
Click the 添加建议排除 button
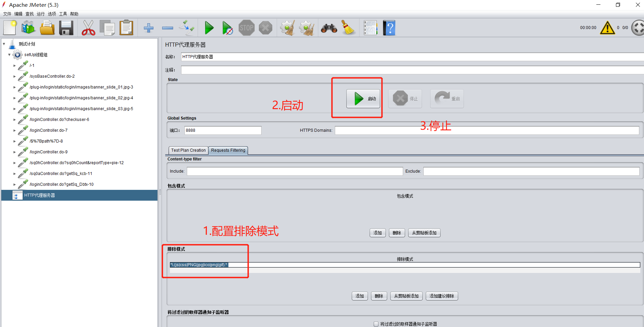(442, 296)
